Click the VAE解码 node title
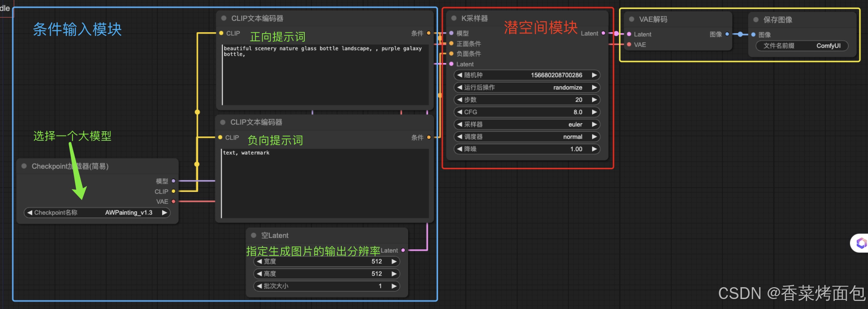Image resolution: width=868 pixels, height=309 pixels. pos(653,19)
